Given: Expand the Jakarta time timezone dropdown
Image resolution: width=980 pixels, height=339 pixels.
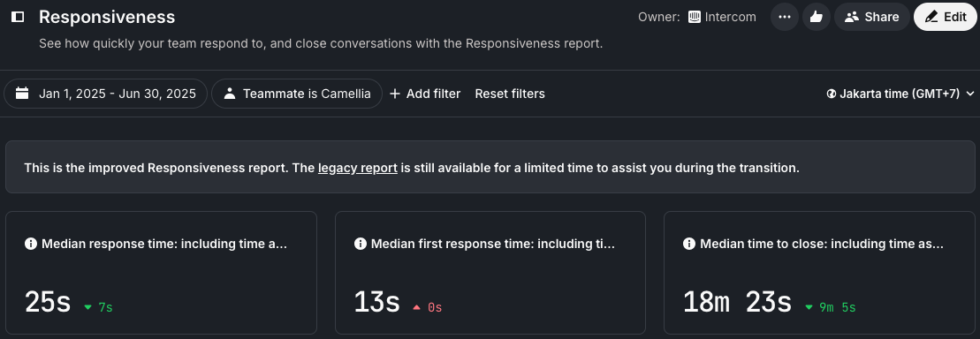Looking at the screenshot, I should 900,94.
